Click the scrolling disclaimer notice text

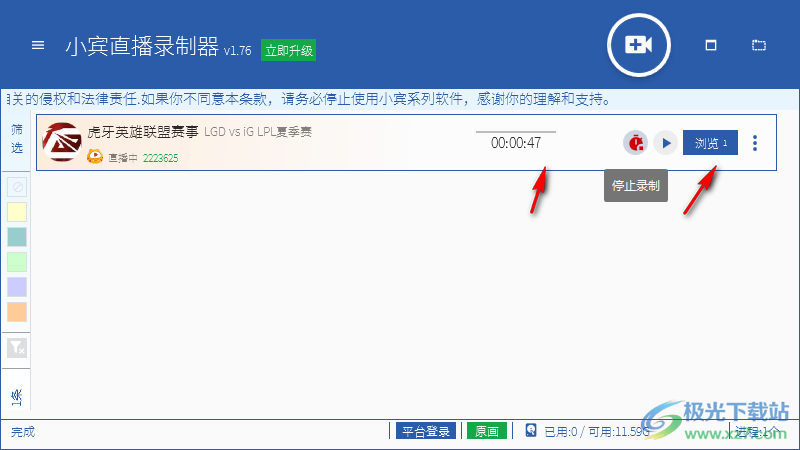pos(310,99)
